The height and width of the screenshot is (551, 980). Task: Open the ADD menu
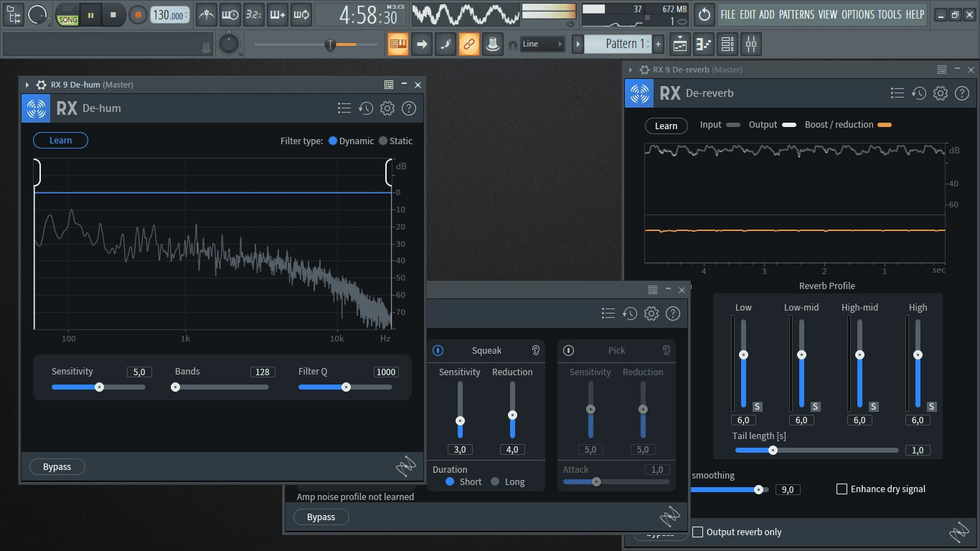pos(767,14)
